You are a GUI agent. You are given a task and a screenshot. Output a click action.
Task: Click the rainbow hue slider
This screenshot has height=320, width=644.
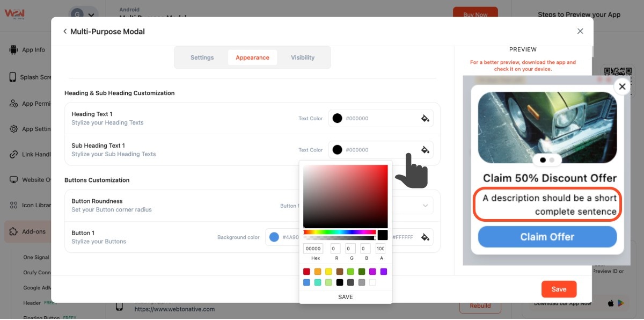pos(339,232)
